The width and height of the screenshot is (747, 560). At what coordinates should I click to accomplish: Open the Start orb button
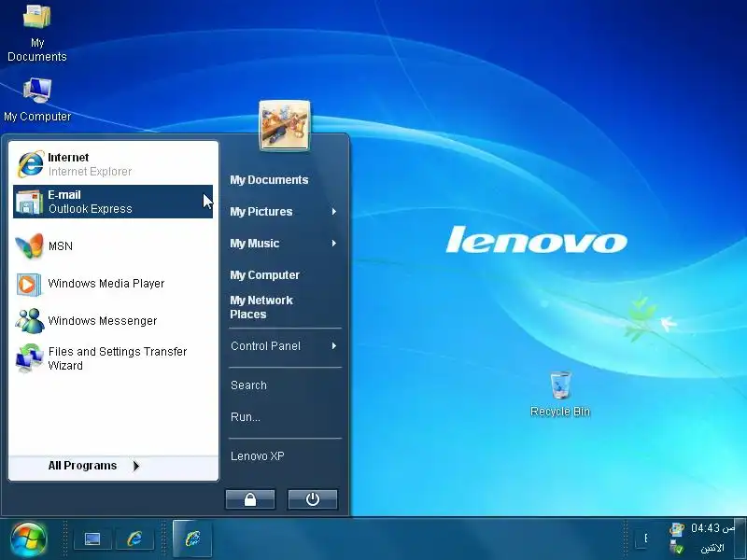[x=29, y=540]
